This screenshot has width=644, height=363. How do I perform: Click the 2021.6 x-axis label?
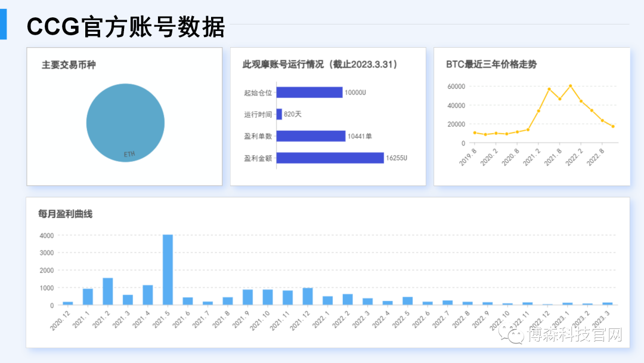click(x=181, y=319)
